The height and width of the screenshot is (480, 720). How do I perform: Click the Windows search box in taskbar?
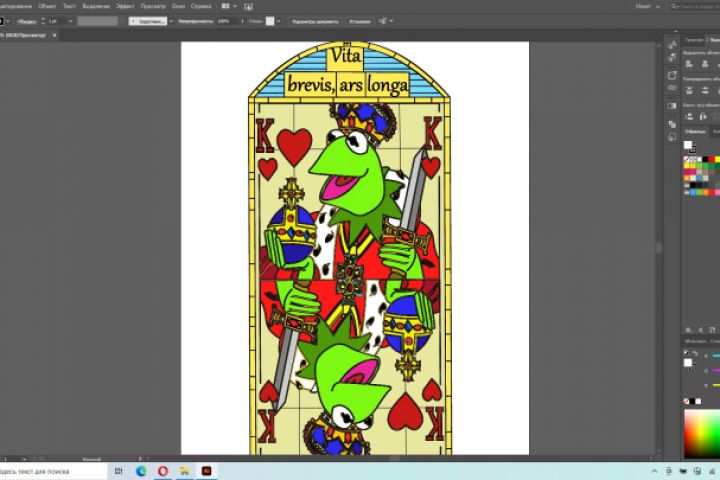click(53, 471)
